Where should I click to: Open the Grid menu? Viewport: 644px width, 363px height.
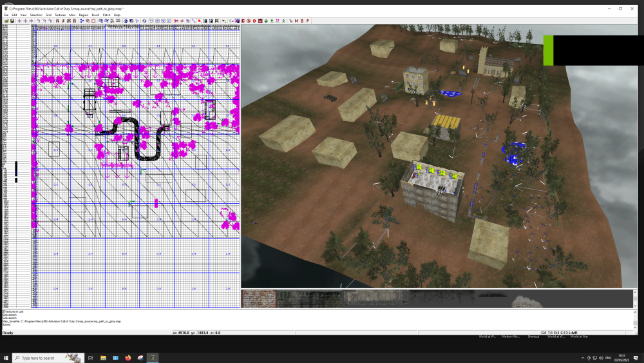[x=48, y=15]
